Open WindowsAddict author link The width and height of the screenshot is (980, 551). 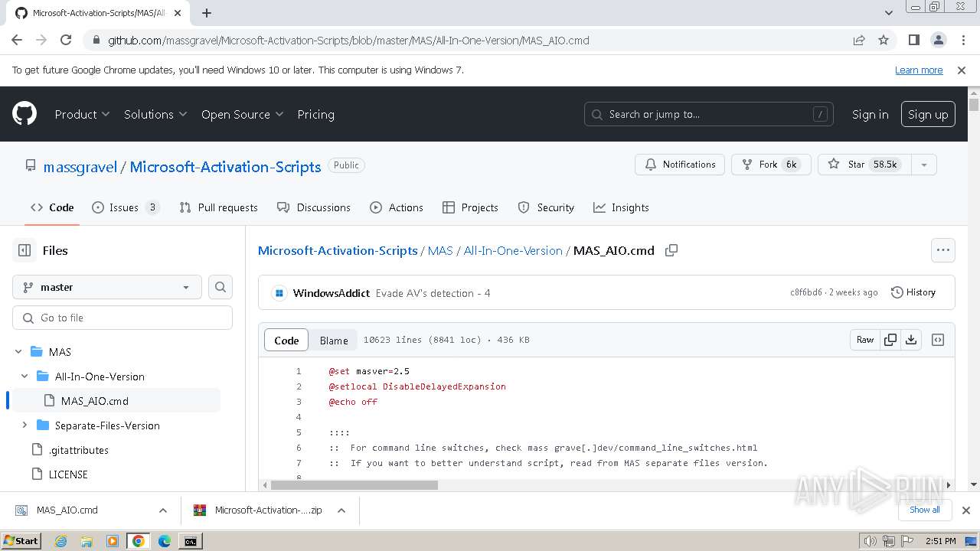coord(332,293)
